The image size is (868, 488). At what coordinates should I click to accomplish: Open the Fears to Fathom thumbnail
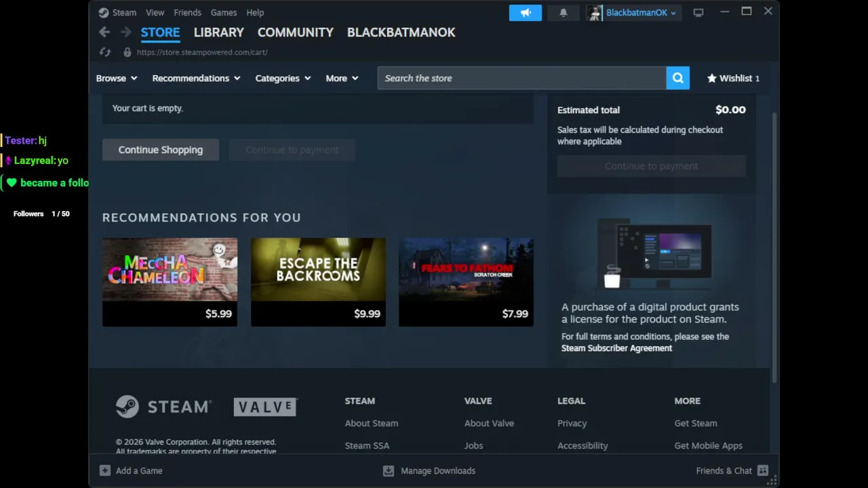pos(466,269)
